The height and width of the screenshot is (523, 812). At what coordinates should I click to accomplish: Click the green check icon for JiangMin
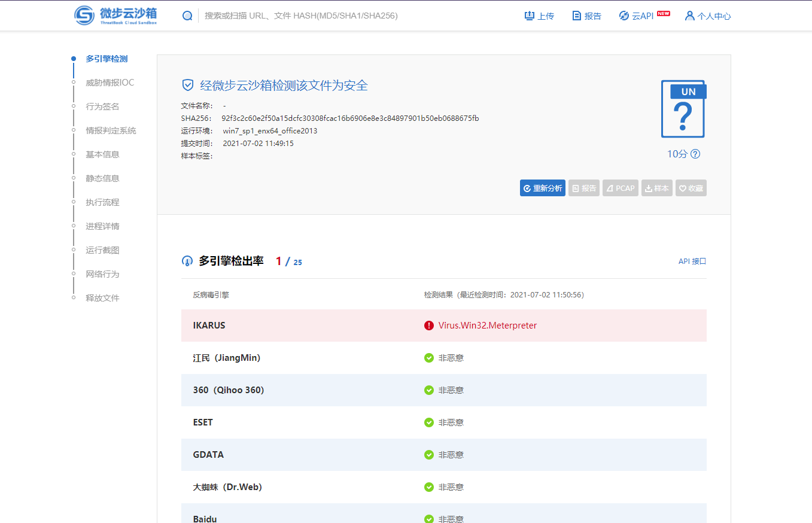(x=428, y=358)
